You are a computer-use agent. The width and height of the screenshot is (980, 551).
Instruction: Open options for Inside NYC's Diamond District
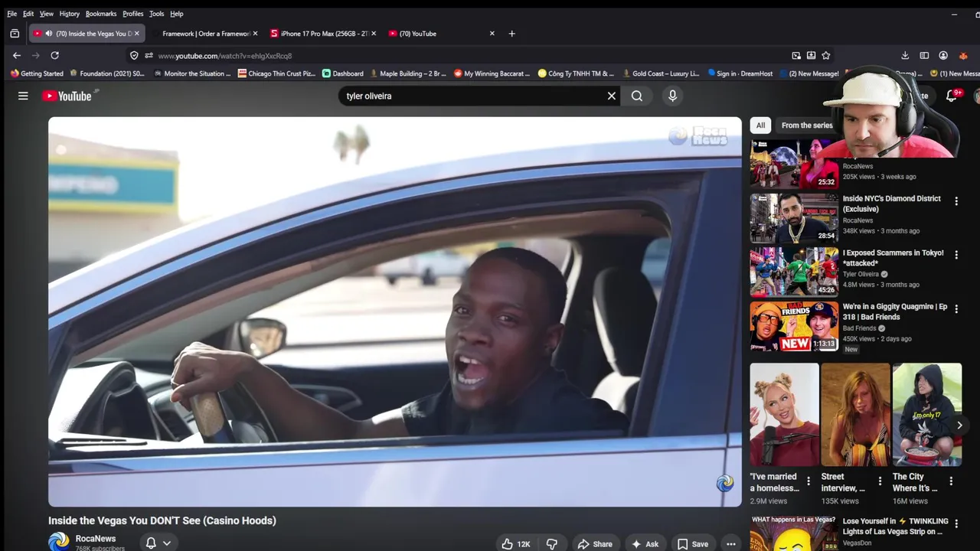[x=955, y=201]
